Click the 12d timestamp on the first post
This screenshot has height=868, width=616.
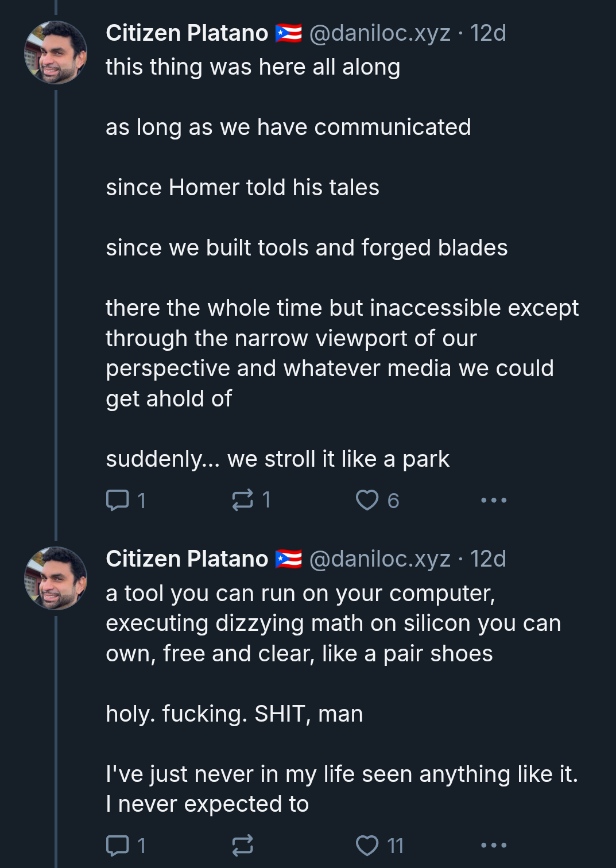[488, 33]
